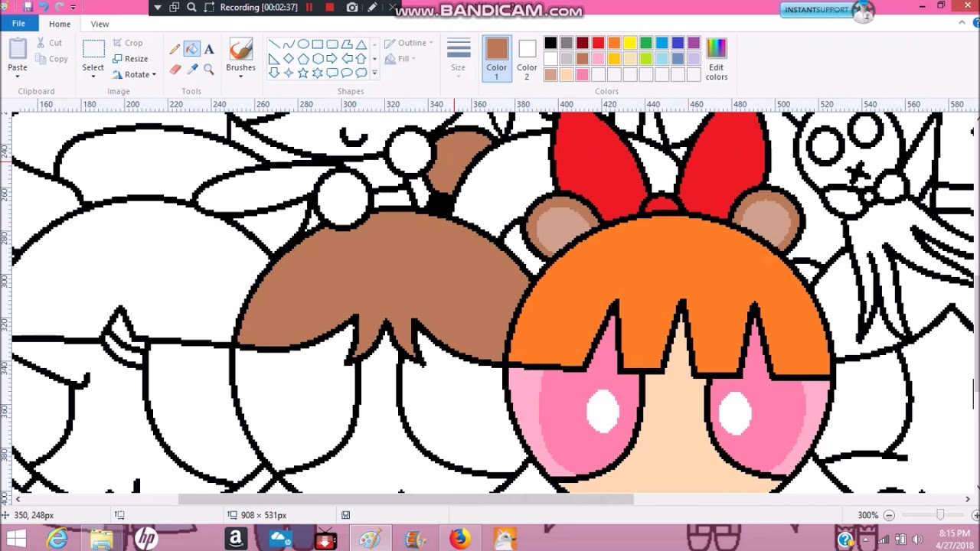Stop the Bandicam recording
The image size is (980, 551).
pos(329,8)
